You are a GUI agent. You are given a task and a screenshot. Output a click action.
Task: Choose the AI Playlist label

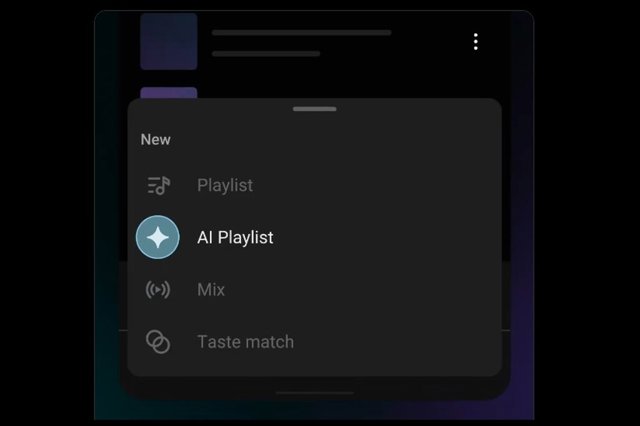click(235, 237)
